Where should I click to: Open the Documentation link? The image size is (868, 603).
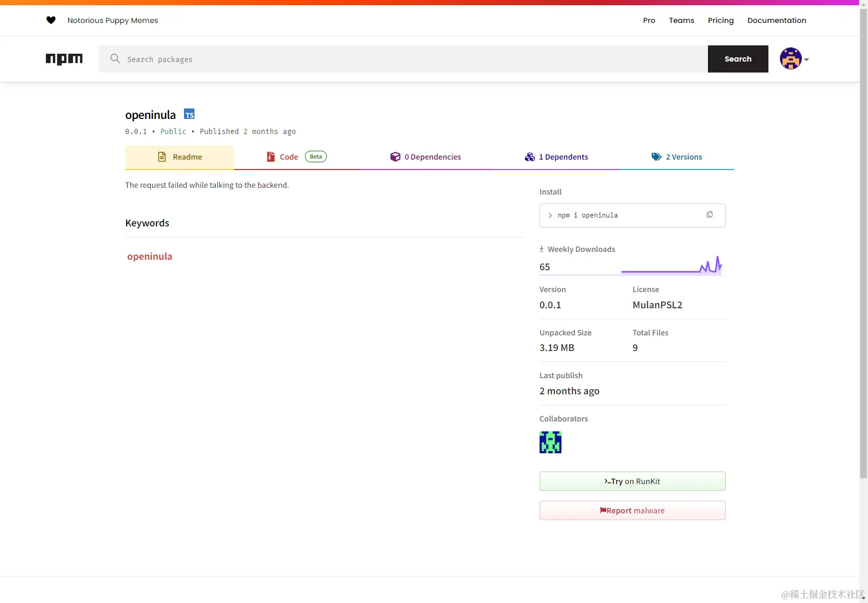click(777, 20)
